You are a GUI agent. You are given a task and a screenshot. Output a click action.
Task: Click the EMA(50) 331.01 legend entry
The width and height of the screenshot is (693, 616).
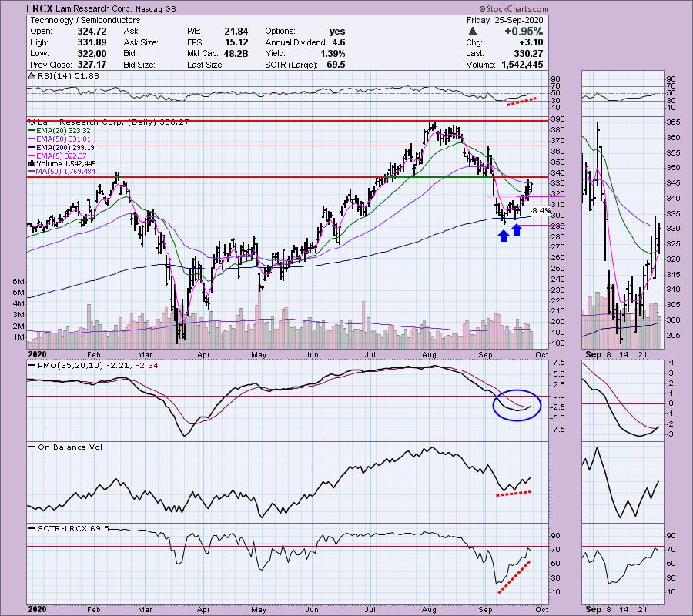pos(59,139)
